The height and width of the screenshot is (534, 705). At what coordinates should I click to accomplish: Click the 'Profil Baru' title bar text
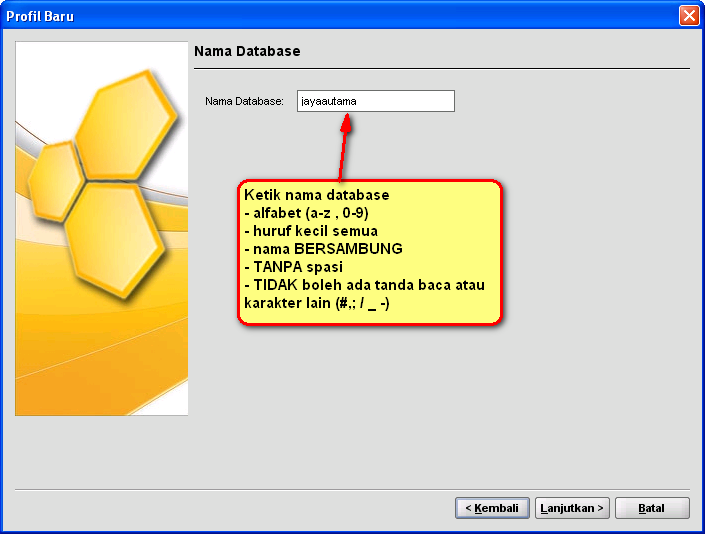pyautogui.click(x=40, y=17)
